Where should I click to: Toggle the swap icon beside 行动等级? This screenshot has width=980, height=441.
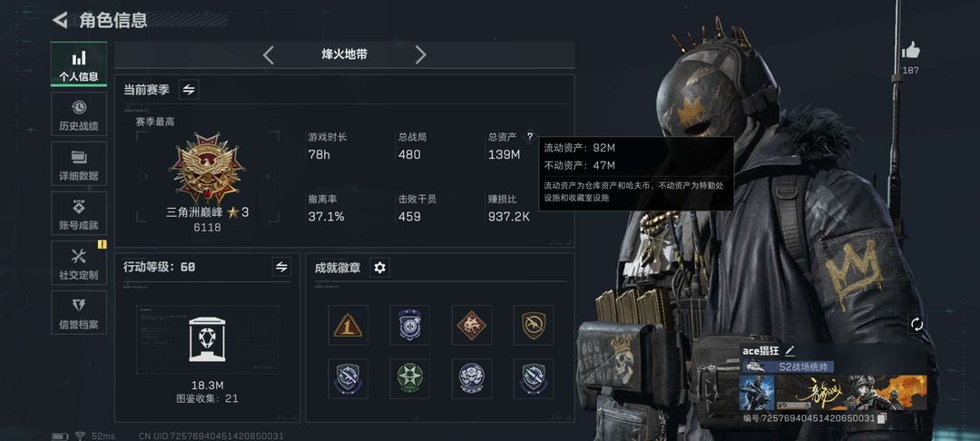tap(281, 267)
